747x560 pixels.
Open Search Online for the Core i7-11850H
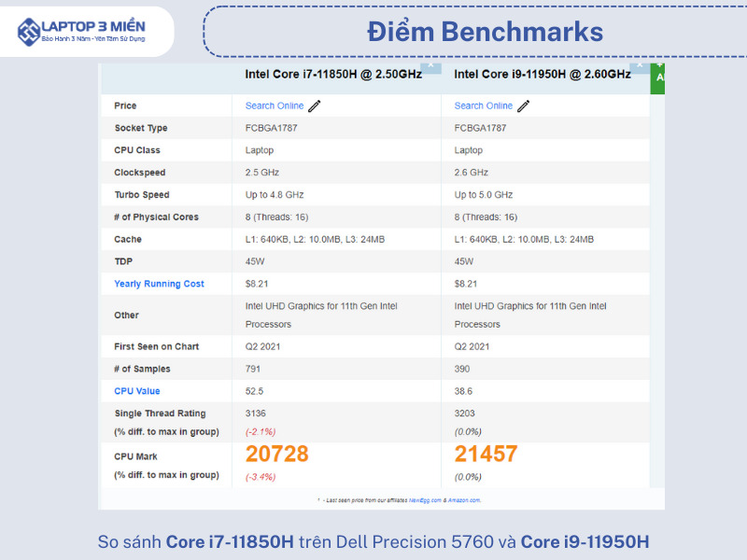(x=274, y=105)
